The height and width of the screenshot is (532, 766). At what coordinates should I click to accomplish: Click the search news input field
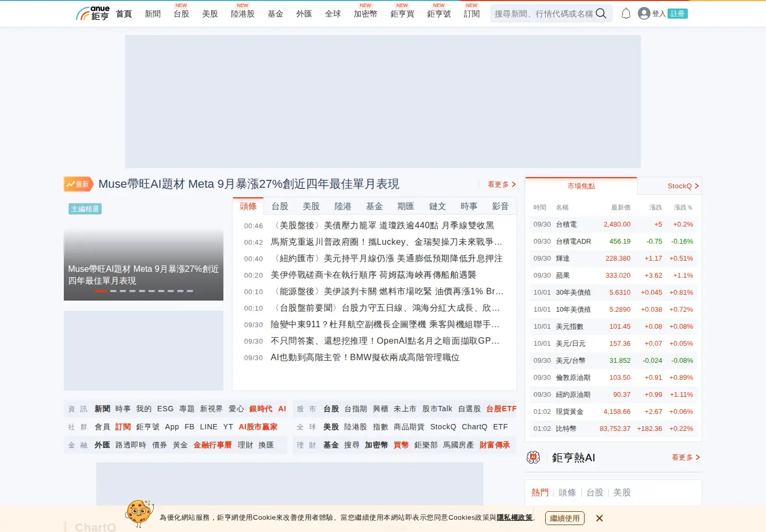(x=544, y=14)
